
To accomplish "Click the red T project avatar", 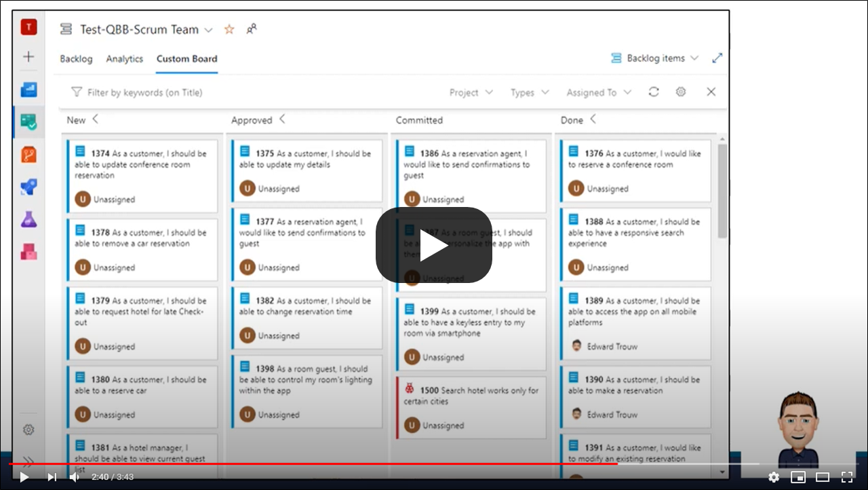I will (28, 27).
